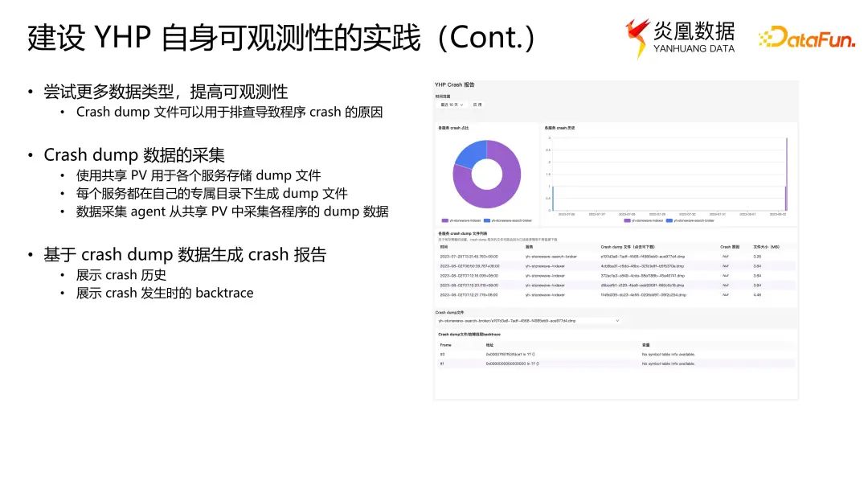Click the search button next to time range

click(477, 105)
